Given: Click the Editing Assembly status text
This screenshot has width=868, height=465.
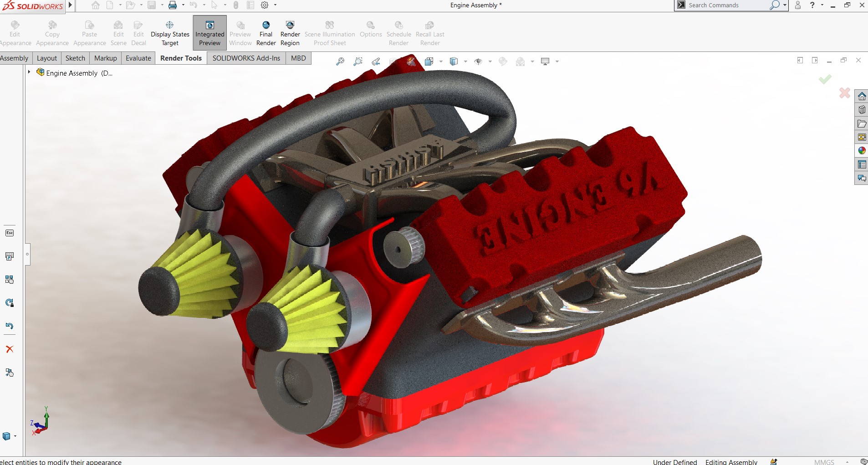Looking at the screenshot, I should click(x=731, y=462).
